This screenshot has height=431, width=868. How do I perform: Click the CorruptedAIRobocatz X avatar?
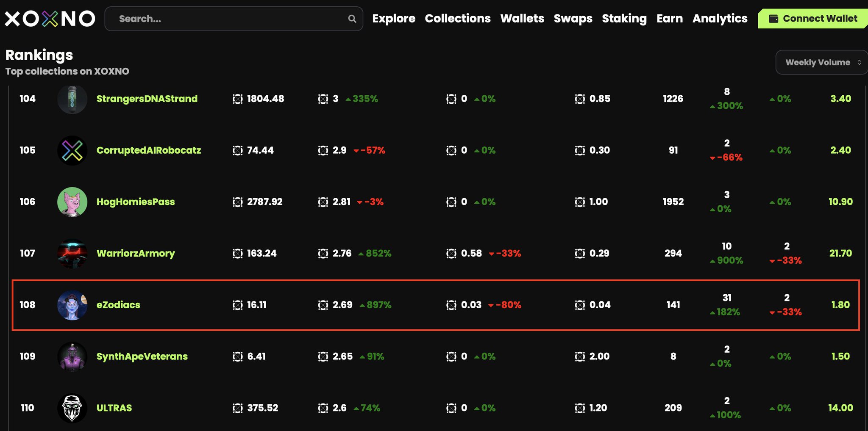[72, 150]
